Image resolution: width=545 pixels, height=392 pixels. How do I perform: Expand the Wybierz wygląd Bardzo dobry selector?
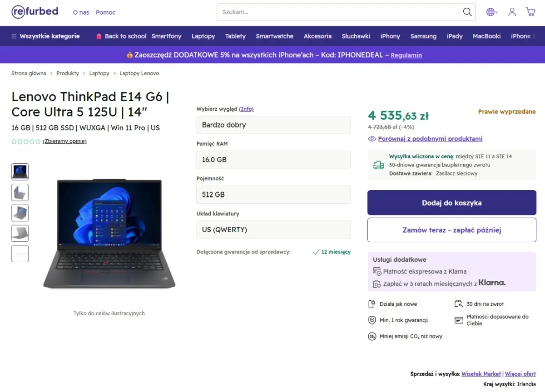tap(273, 125)
